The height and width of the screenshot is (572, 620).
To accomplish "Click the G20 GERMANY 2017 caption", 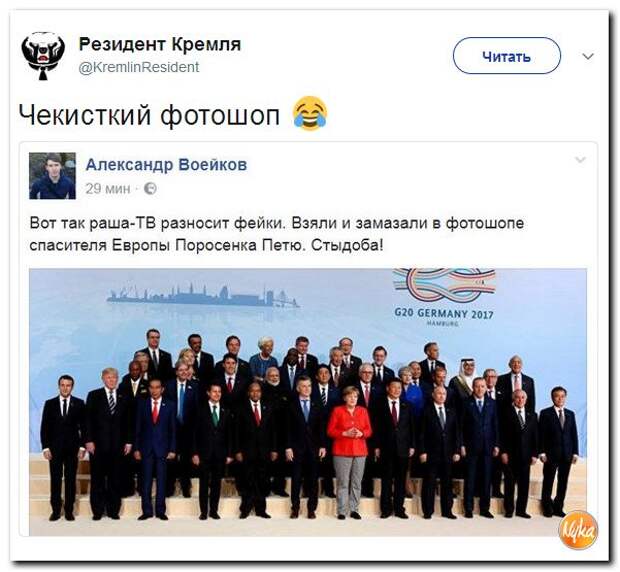I will (444, 314).
